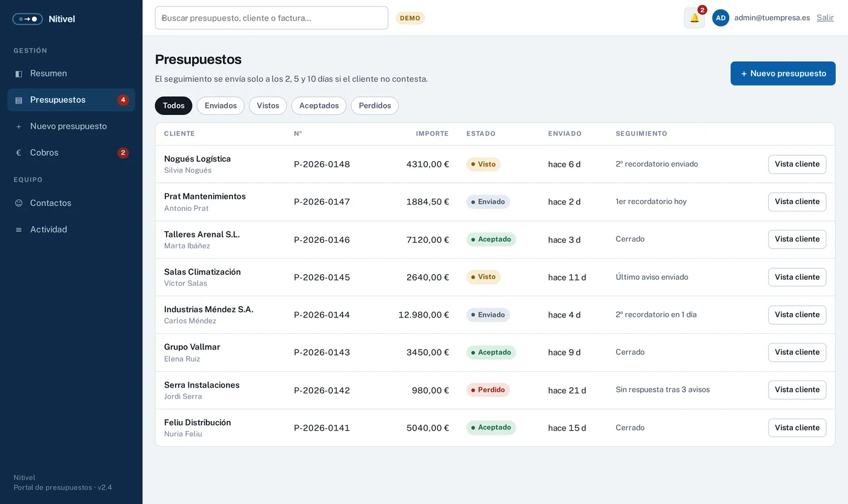
Task: Open Vista cliente for Nogués Logística
Action: 797,164
